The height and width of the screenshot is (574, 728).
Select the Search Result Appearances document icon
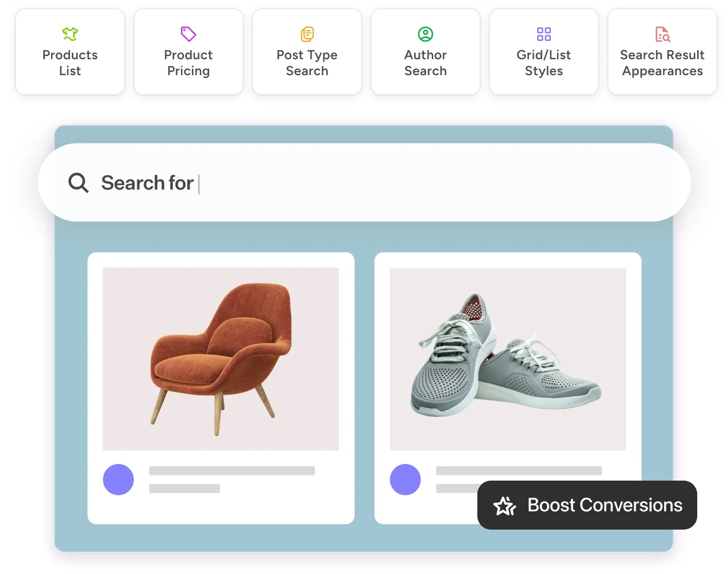click(662, 34)
